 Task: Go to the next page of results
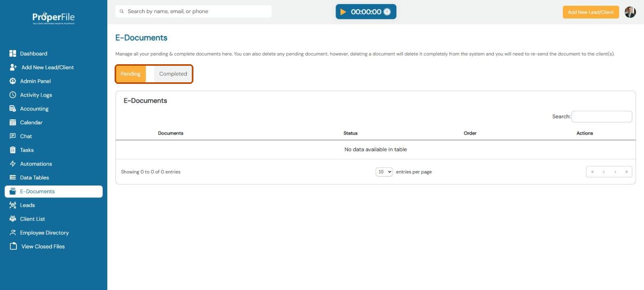(x=615, y=172)
